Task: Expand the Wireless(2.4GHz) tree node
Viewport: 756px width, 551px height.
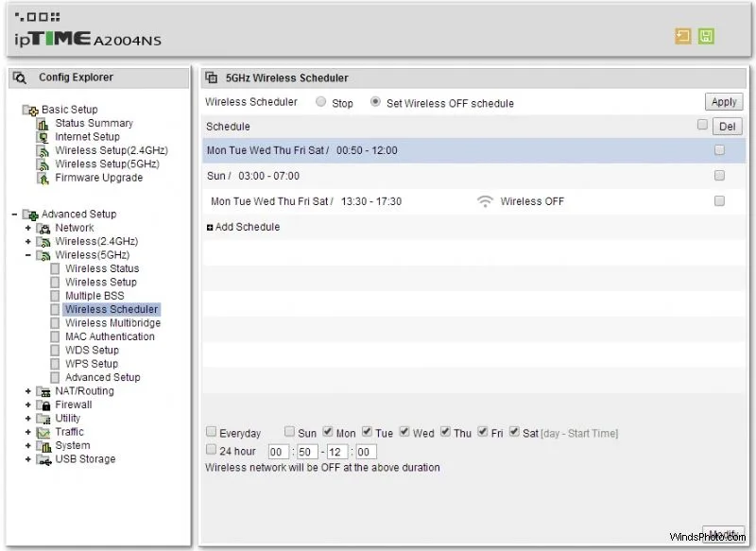Action: coord(28,242)
